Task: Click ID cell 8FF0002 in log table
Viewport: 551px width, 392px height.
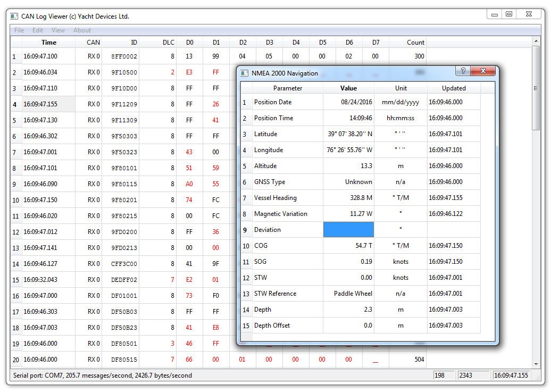Action: pyautogui.click(x=121, y=56)
